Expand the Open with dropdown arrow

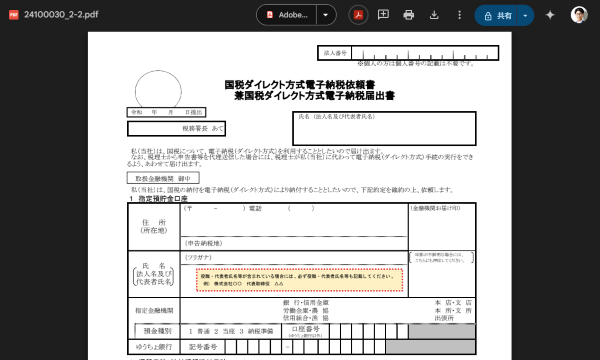(x=326, y=15)
